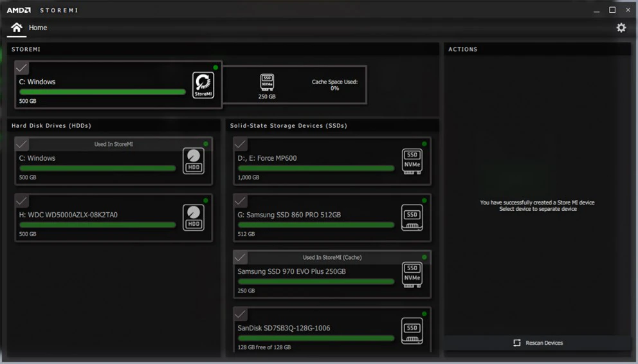The image size is (638, 364).
Task: Click 'Hard Disk Drives (HDDs)' section header
Action: [x=51, y=125]
